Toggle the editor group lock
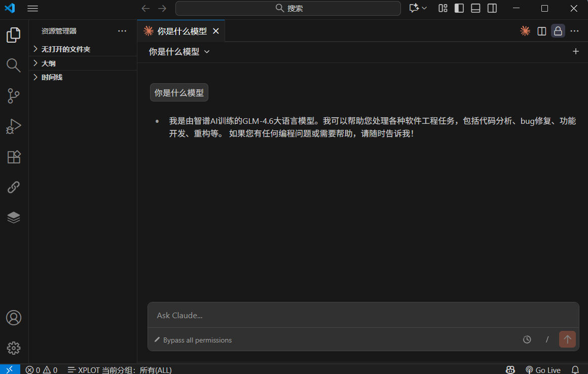 [x=558, y=31]
